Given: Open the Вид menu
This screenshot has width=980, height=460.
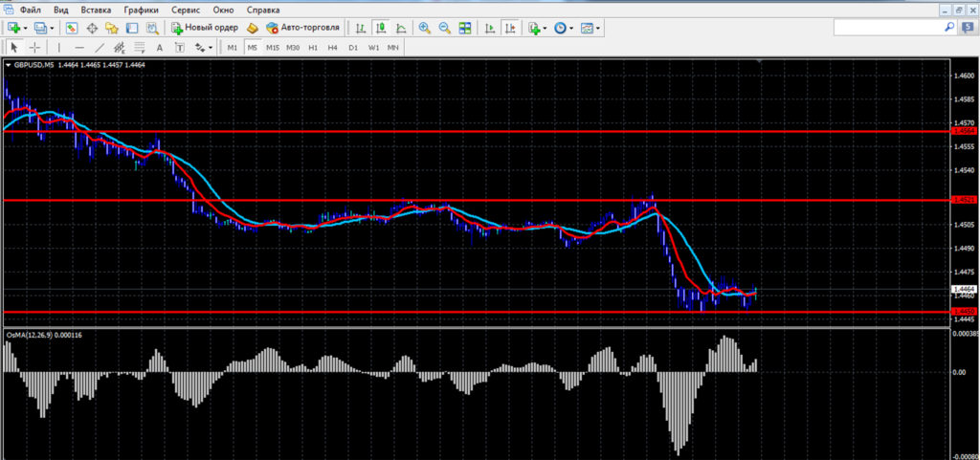Looking at the screenshot, I should (x=61, y=10).
